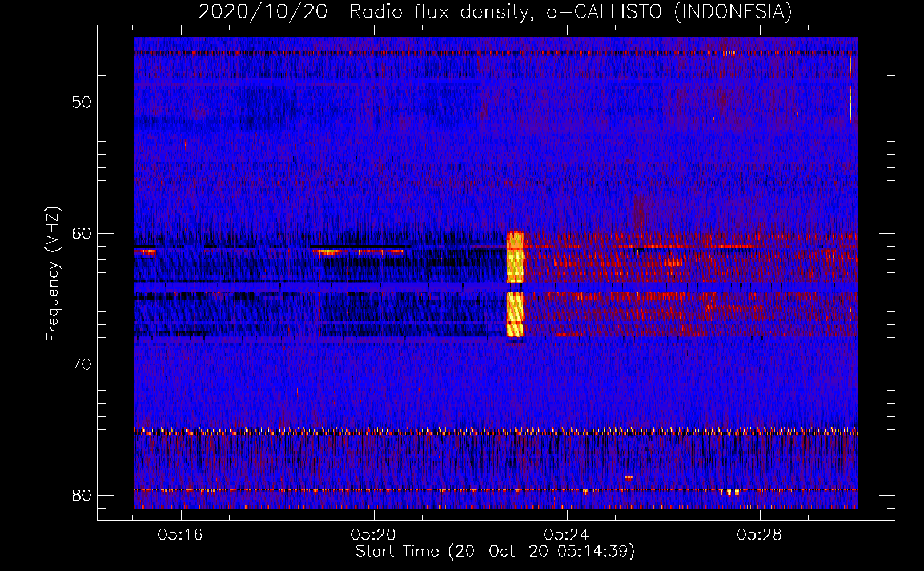The height and width of the screenshot is (571, 924).
Task: Click the 05:28 time tick label
Action: (x=760, y=535)
